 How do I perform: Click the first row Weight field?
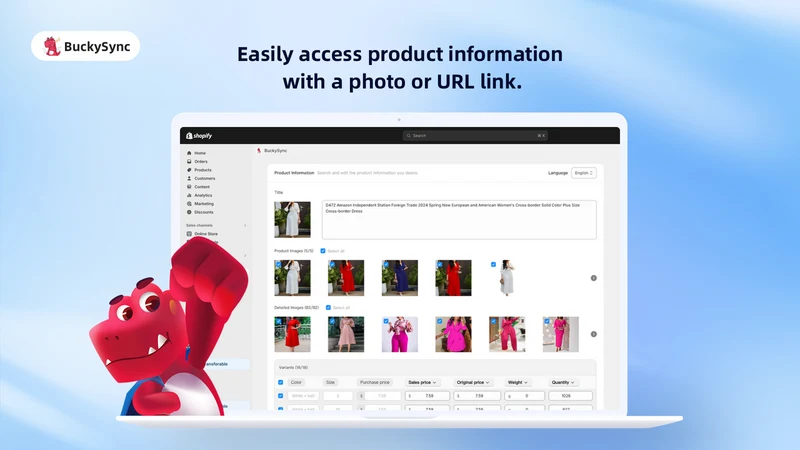click(524, 396)
